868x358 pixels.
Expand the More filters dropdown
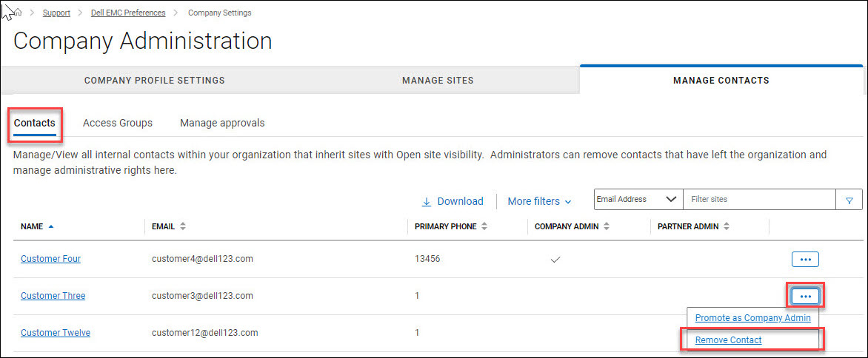539,201
